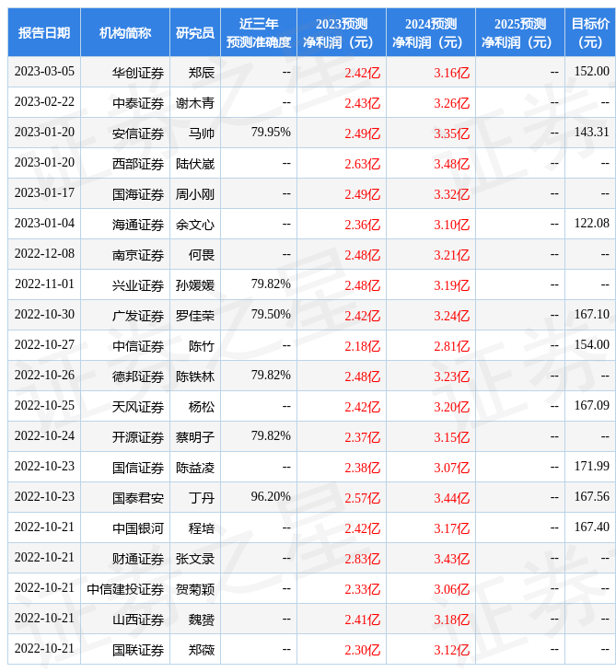Click the 机构简称 column header

tap(125, 32)
